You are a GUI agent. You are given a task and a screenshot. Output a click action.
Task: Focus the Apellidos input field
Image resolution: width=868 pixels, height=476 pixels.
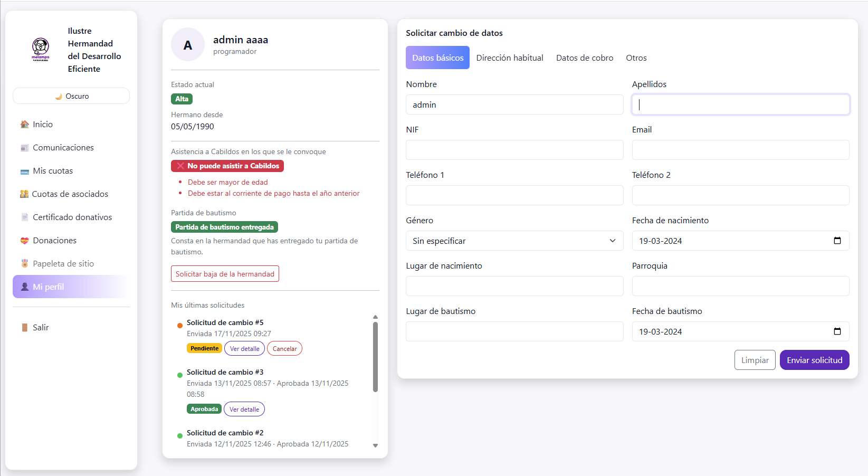[x=740, y=104]
